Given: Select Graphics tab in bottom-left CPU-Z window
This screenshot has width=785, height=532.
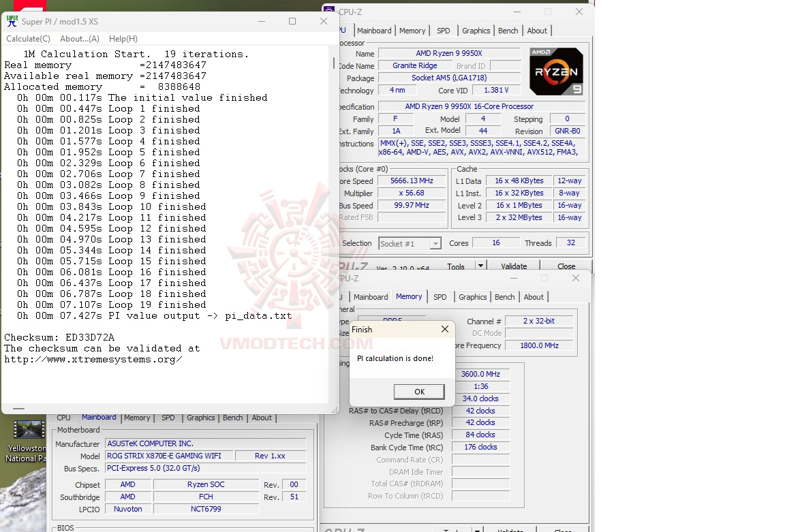Looking at the screenshot, I should [x=201, y=418].
